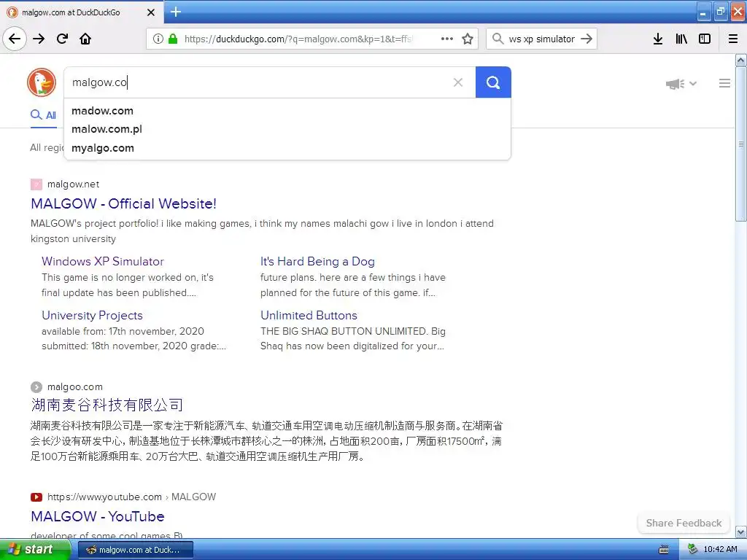Click the Firefox 'ws xp simulator' search field
The image size is (747, 560).
[x=542, y=39]
